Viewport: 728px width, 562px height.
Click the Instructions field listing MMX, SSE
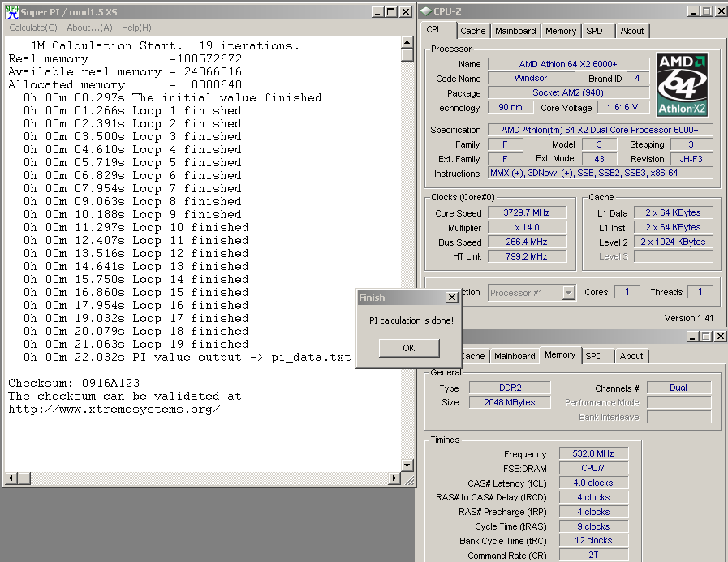click(601, 173)
